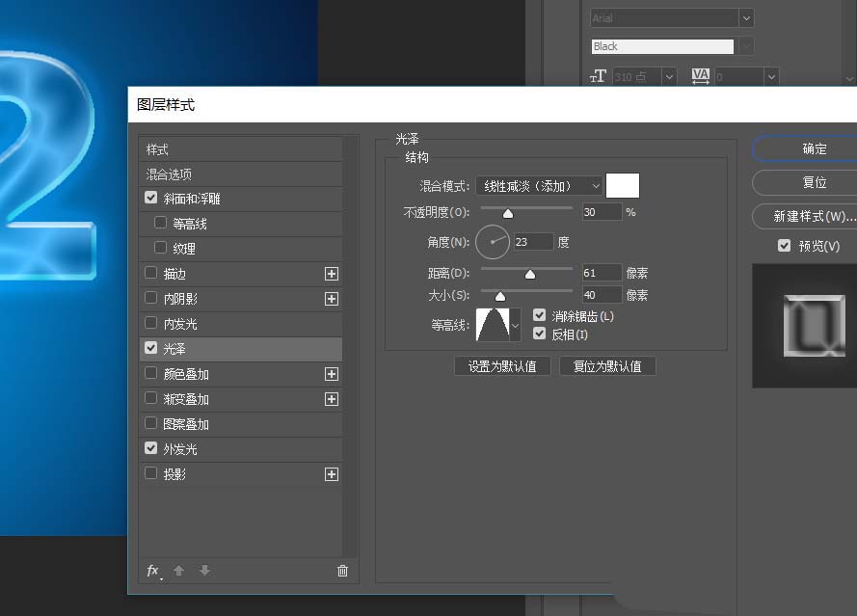Click the fx icon at dialog bottom
This screenshot has width=857, height=616.
[x=152, y=571]
